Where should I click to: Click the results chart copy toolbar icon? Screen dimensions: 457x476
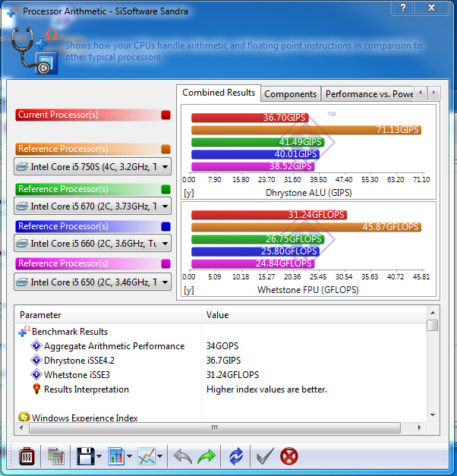56,456
